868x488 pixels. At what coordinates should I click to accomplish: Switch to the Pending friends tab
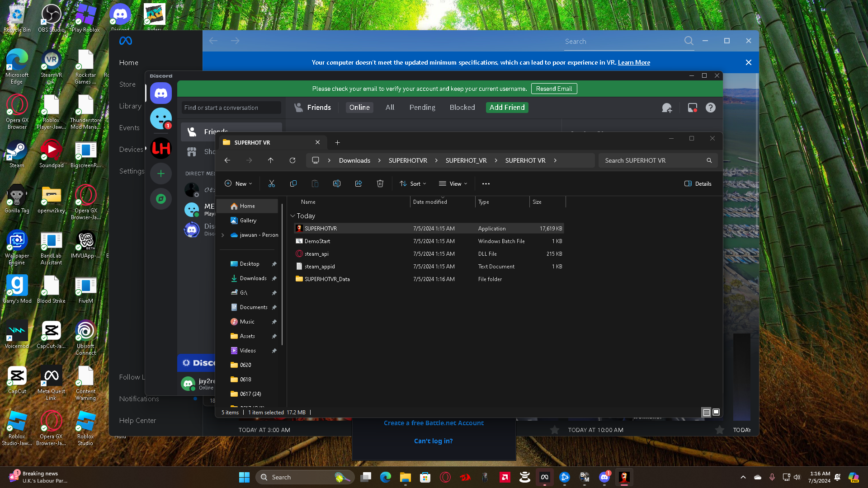[422, 108]
